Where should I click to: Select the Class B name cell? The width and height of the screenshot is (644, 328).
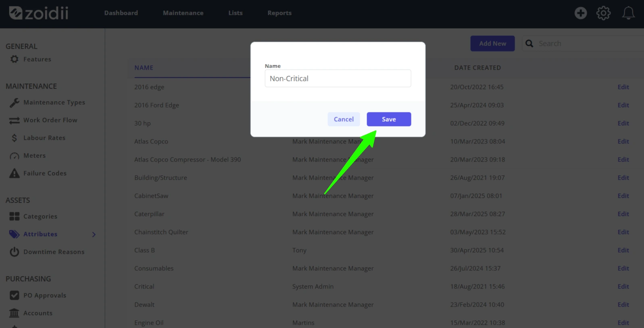coord(144,250)
